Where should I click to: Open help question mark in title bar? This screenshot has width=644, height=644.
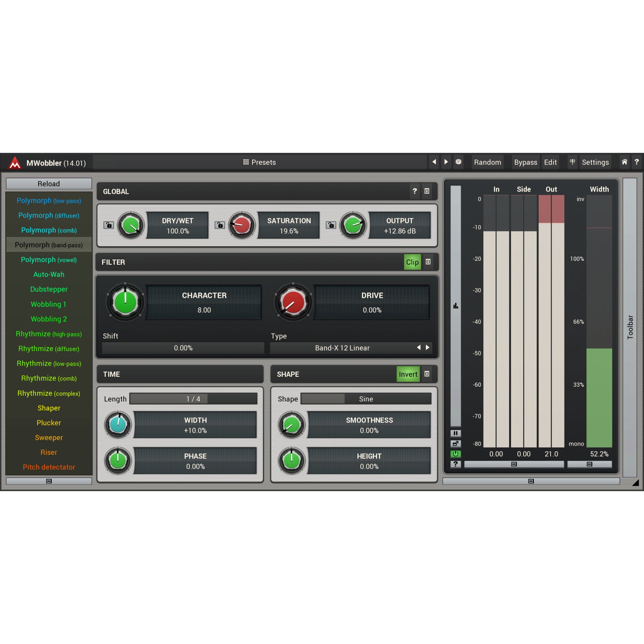click(x=637, y=162)
